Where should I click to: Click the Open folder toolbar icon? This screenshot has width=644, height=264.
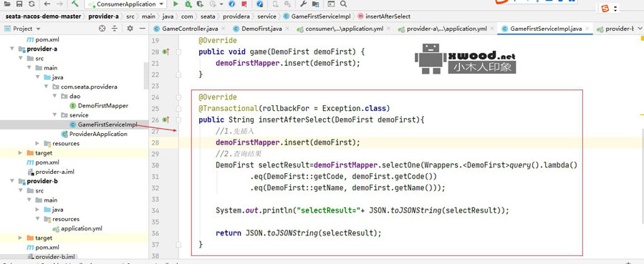tap(7, 4)
